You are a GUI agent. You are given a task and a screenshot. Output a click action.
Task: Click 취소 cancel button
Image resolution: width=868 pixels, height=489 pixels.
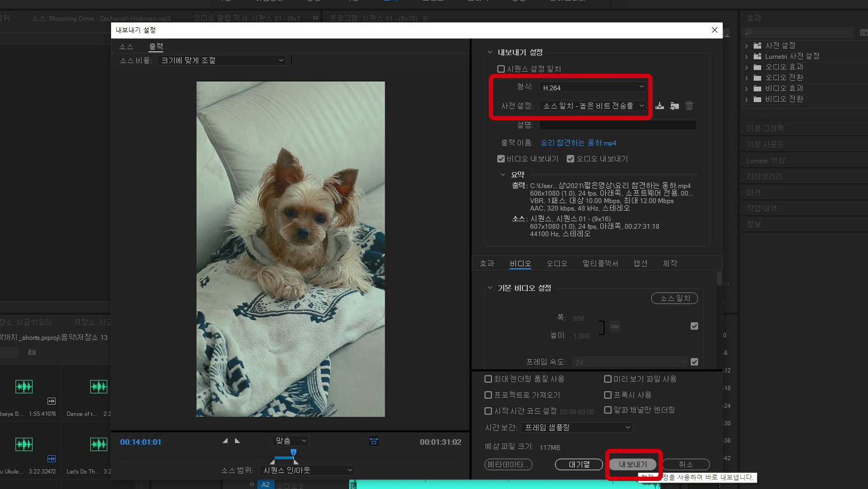pos(686,464)
